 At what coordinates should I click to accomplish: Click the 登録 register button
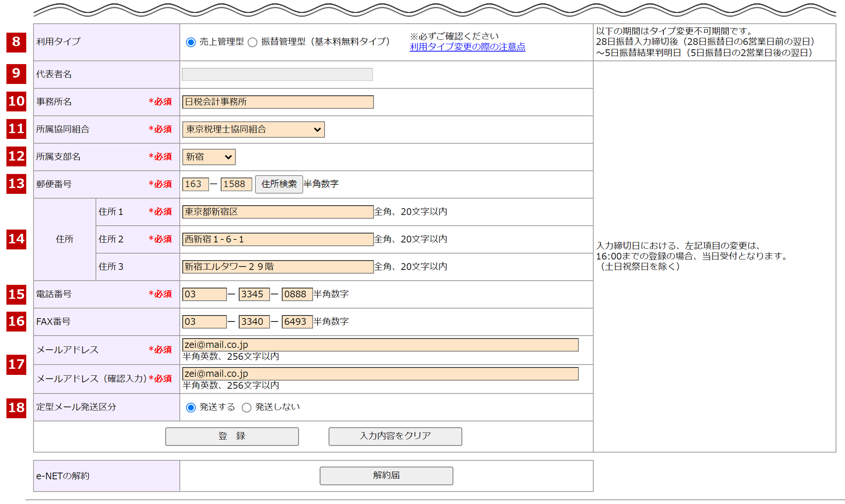(232, 436)
